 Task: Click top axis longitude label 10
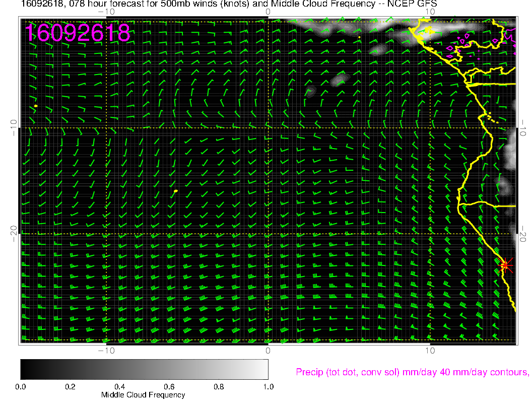430,12
